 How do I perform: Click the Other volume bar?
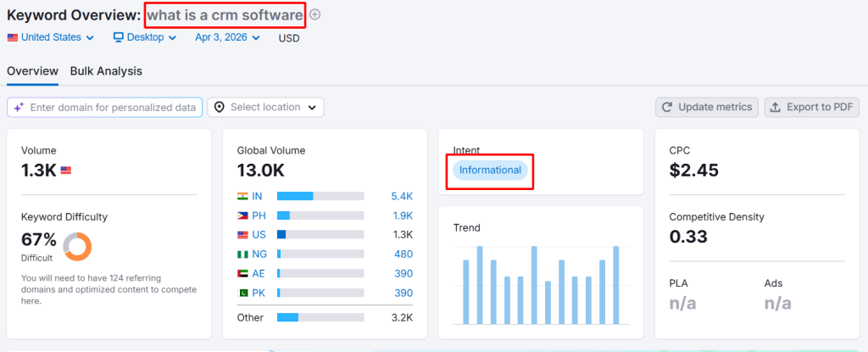320,317
